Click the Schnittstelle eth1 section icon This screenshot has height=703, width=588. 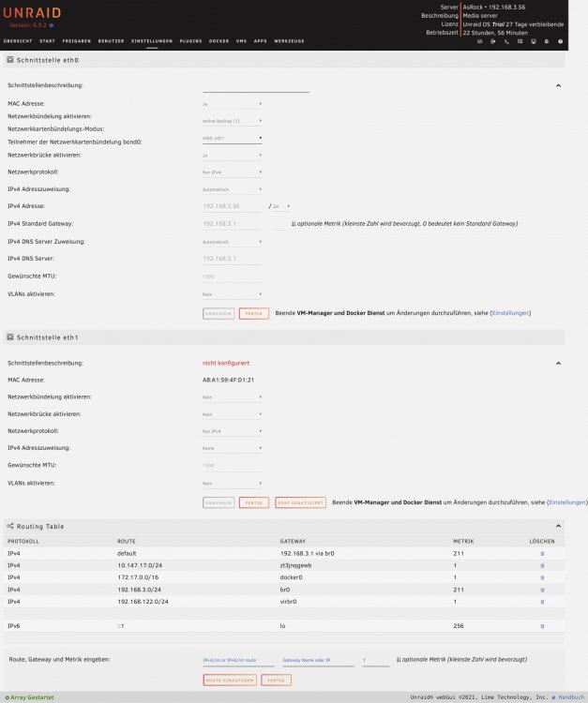point(10,337)
